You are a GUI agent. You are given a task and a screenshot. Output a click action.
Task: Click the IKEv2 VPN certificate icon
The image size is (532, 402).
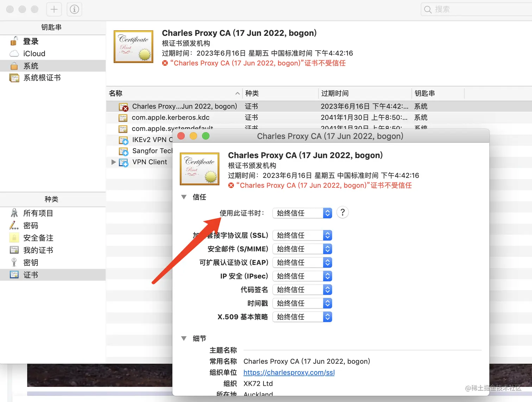coord(123,140)
